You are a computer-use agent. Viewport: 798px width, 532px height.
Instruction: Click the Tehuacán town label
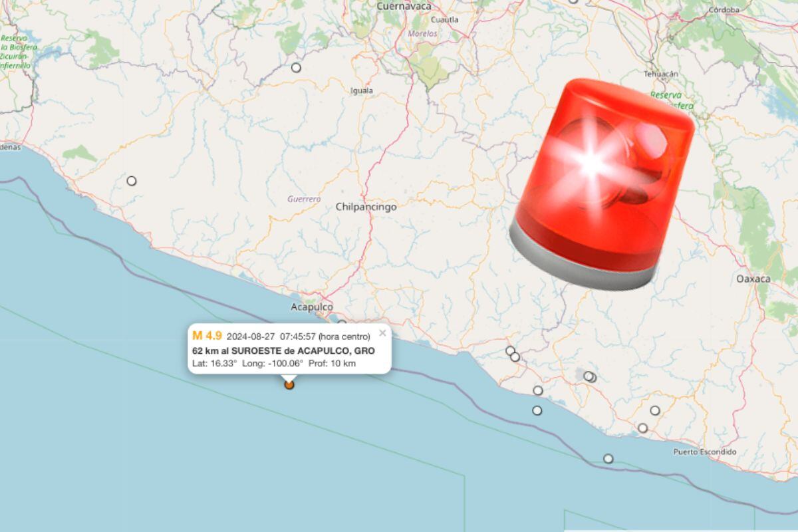[x=661, y=74]
